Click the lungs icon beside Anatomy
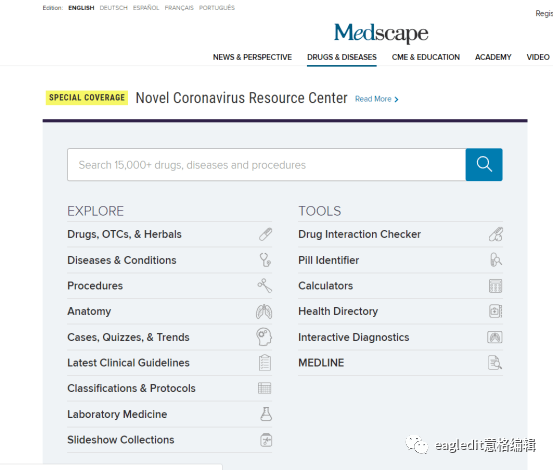The height and width of the screenshot is (470, 553). (x=264, y=311)
